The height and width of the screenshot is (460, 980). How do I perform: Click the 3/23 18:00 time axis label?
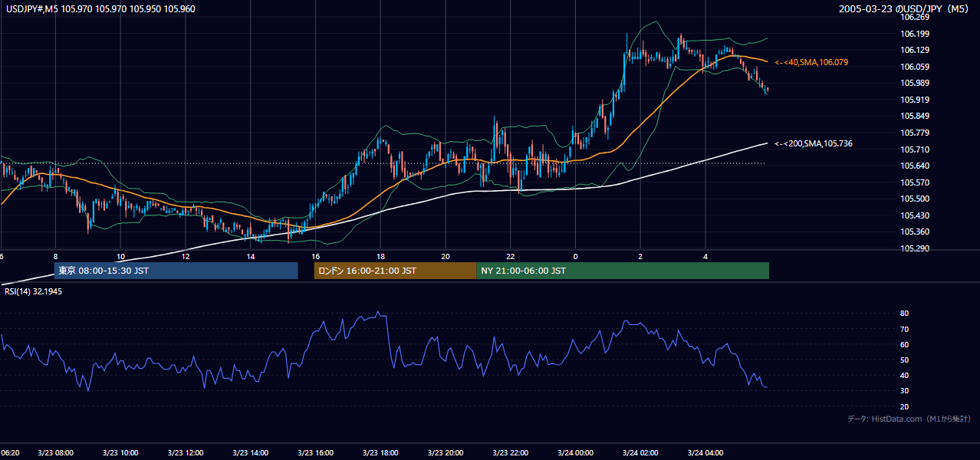[x=381, y=453]
